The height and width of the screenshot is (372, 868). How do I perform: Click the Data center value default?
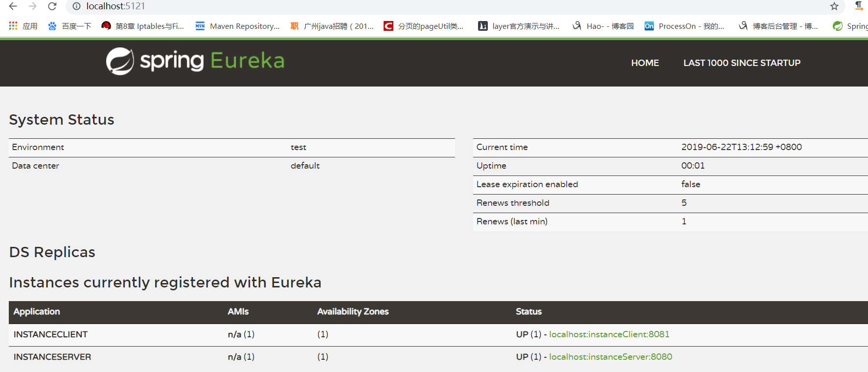tap(305, 166)
